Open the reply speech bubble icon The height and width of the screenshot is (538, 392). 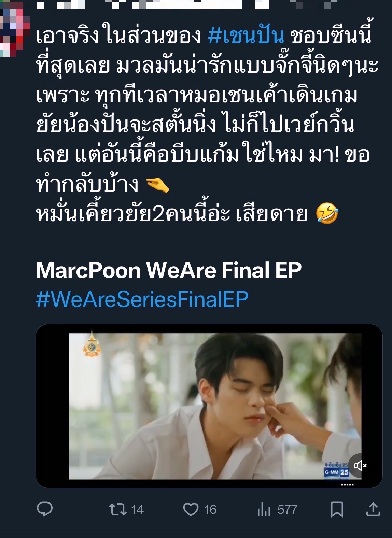(45, 509)
